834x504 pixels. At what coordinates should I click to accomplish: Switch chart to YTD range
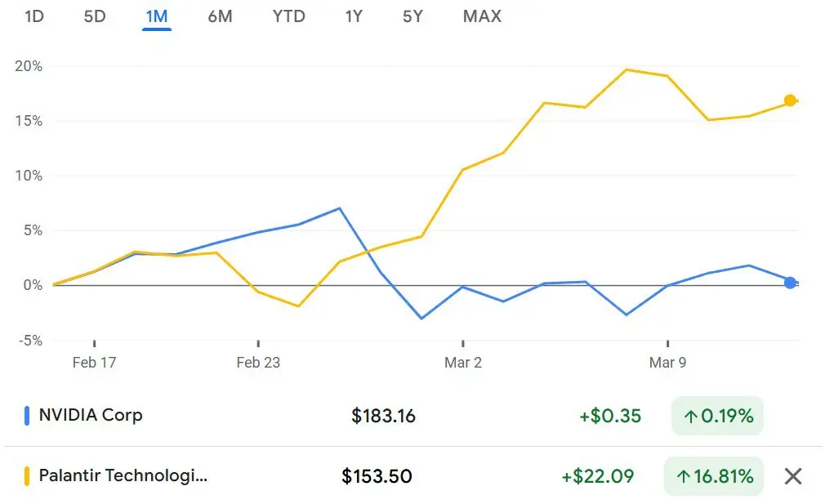pos(288,16)
